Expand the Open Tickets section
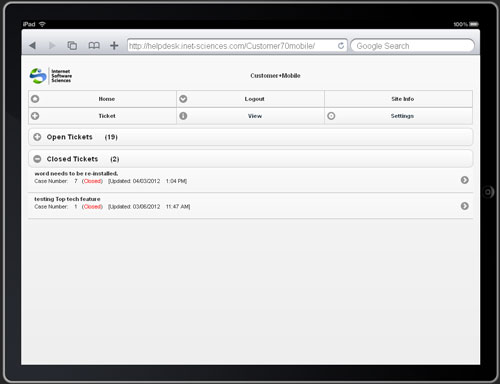Screen dimensions: 500x384 [x=250, y=137]
